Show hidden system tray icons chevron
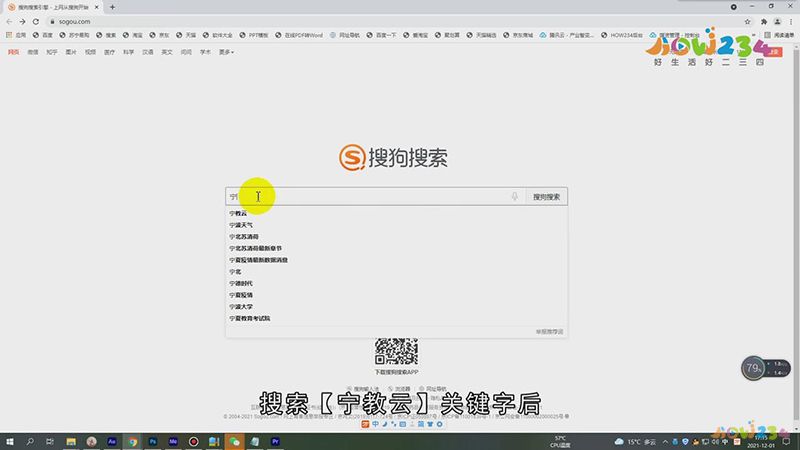This screenshot has width=800, height=450. (x=665, y=442)
